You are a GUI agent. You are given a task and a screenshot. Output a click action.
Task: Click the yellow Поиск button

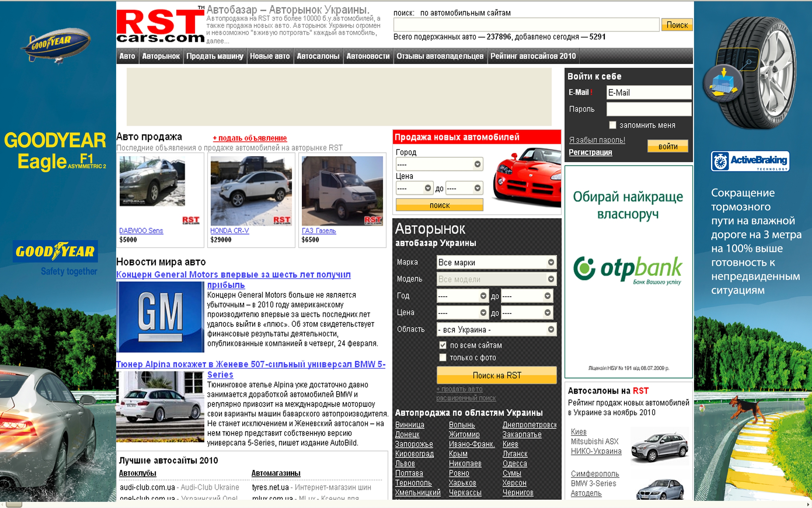[677, 25]
